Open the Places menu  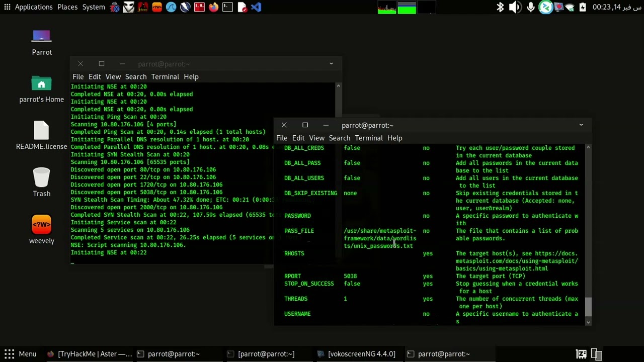(67, 7)
